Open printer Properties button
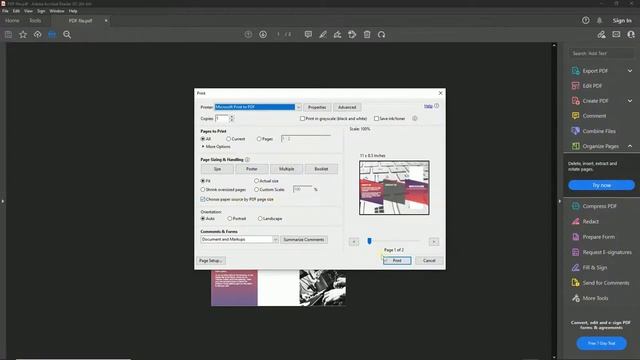Screen dimensions: 640x360 (x=317, y=107)
